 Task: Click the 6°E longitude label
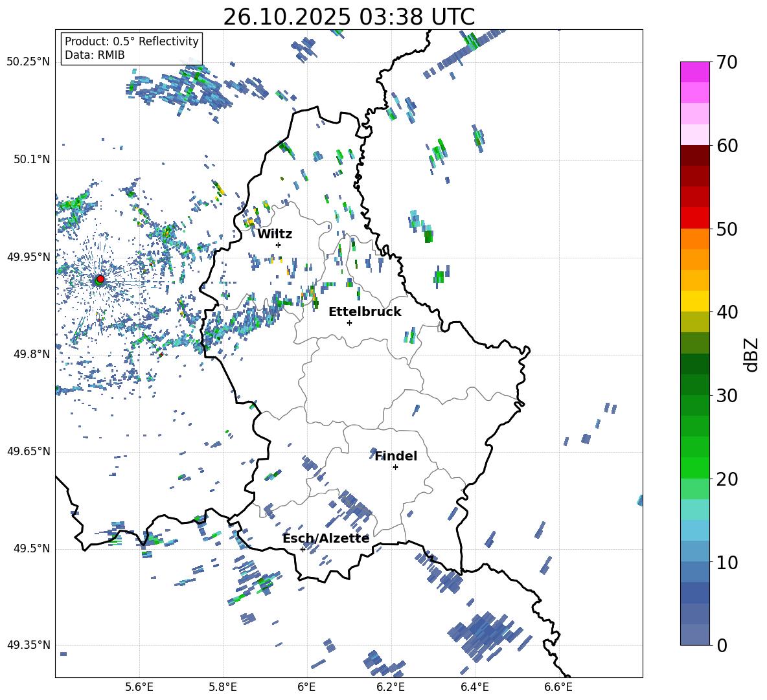306,687
